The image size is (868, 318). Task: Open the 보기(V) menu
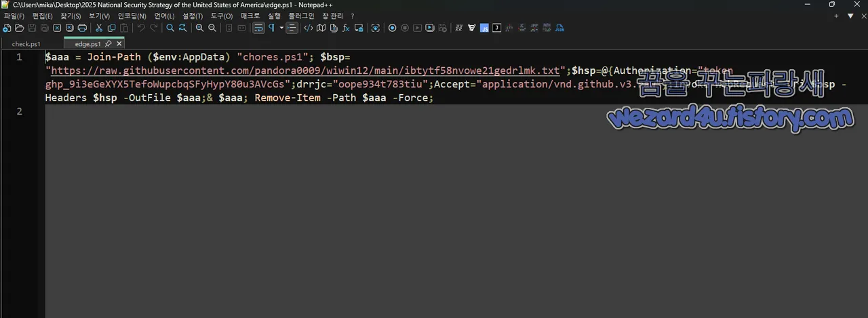[x=99, y=16]
